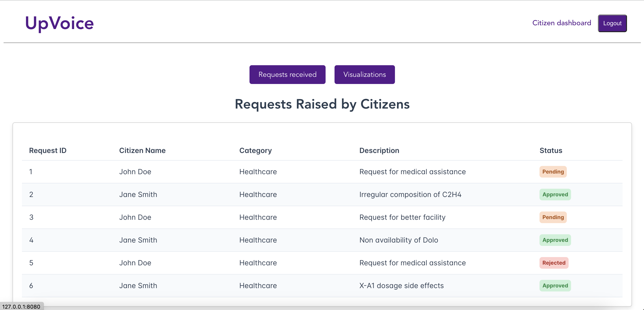
Task: Click the Approved badge for request 4
Action: pyautogui.click(x=555, y=240)
